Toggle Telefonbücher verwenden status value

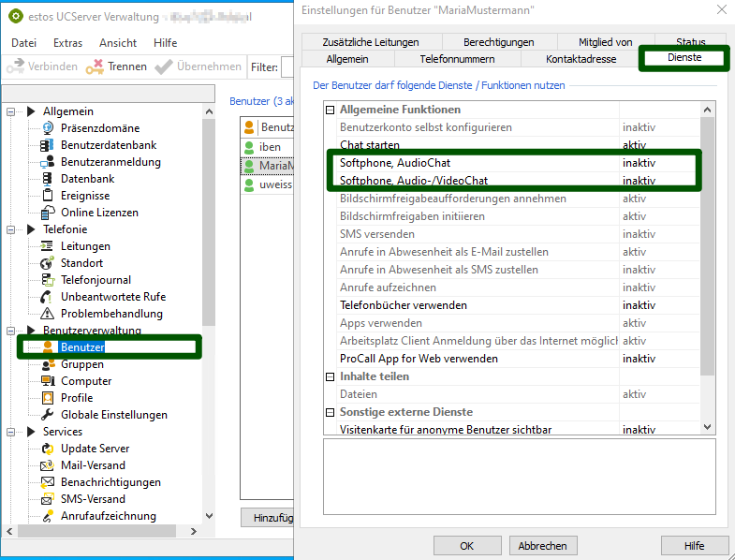coord(639,305)
